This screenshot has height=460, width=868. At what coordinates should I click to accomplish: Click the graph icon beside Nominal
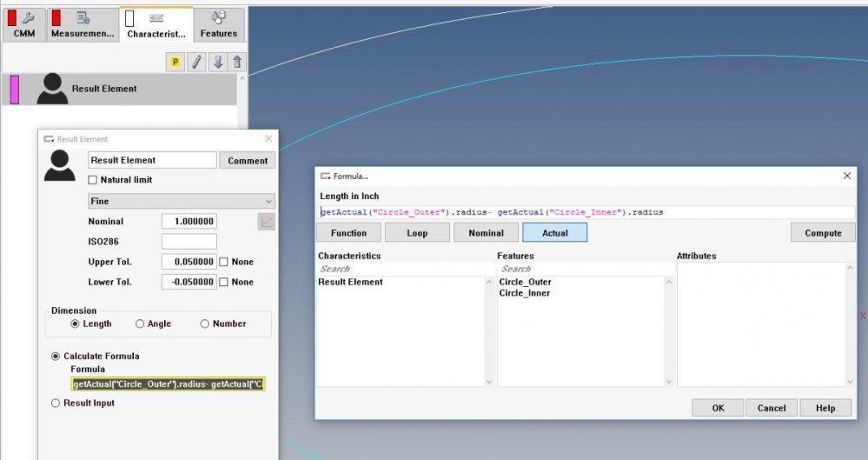coord(266,222)
